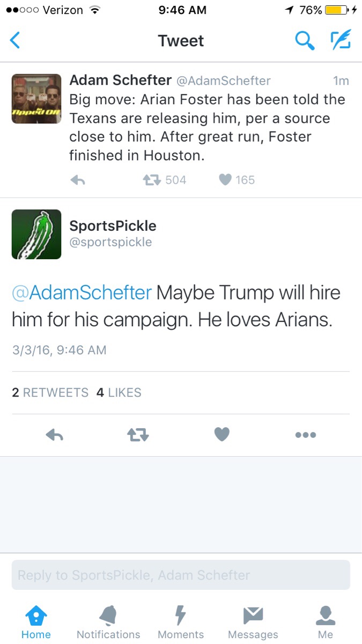Compose a new tweet with quill icon
Image resolution: width=362 pixels, height=644 pixels.
point(340,41)
